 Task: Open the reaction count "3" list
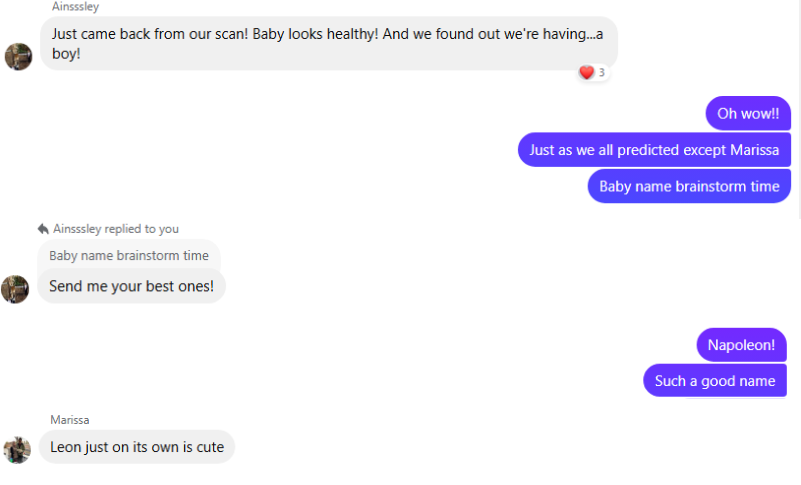click(x=602, y=73)
